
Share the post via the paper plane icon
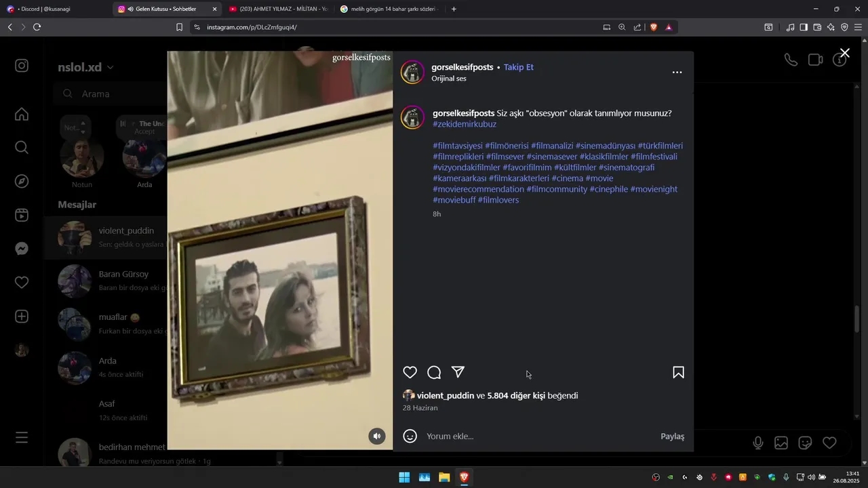point(458,372)
